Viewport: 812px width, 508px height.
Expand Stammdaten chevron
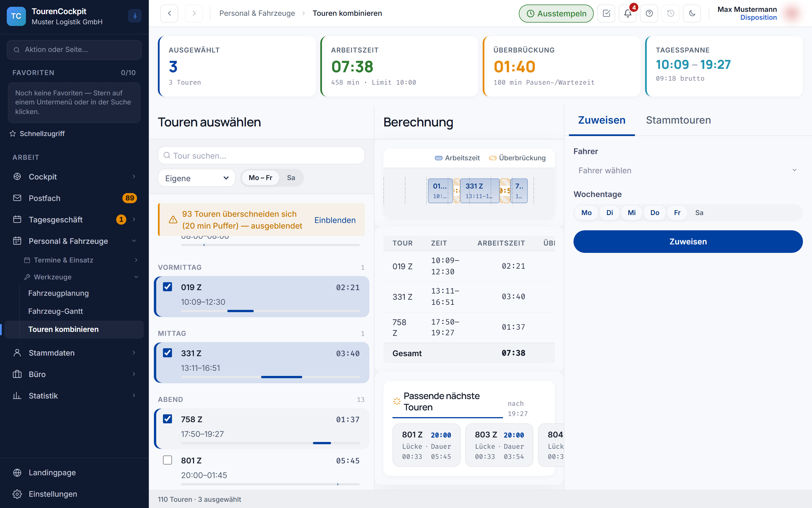coord(134,353)
